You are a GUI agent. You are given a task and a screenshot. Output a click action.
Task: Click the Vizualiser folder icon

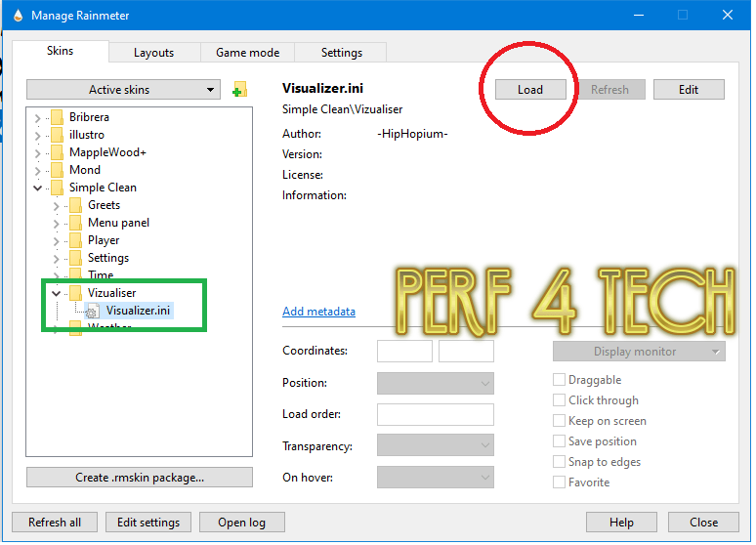click(75, 293)
